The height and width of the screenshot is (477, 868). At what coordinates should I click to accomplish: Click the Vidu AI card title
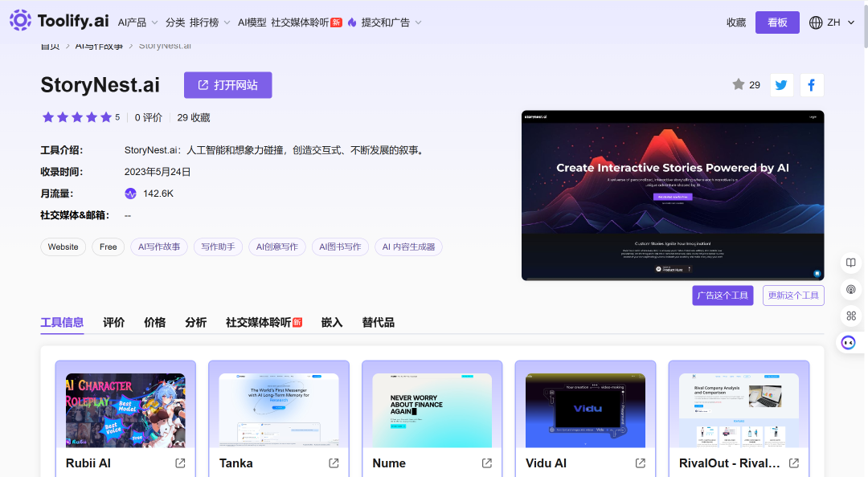tap(547, 463)
